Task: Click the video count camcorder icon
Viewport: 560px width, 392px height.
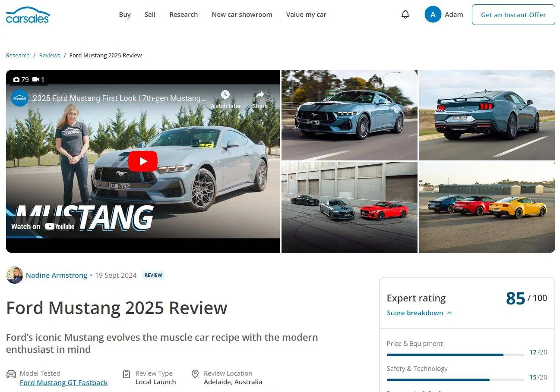Action: 36,79
